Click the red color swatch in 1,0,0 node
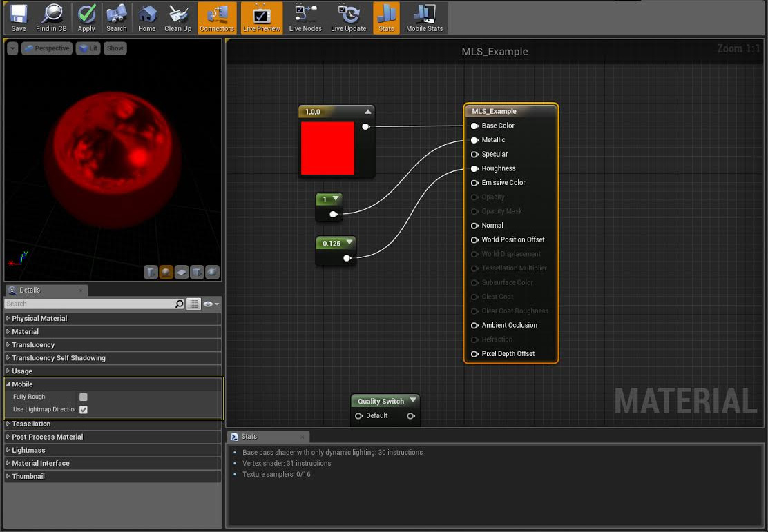Screen dimensions: 768x532 [x=327, y=148]
